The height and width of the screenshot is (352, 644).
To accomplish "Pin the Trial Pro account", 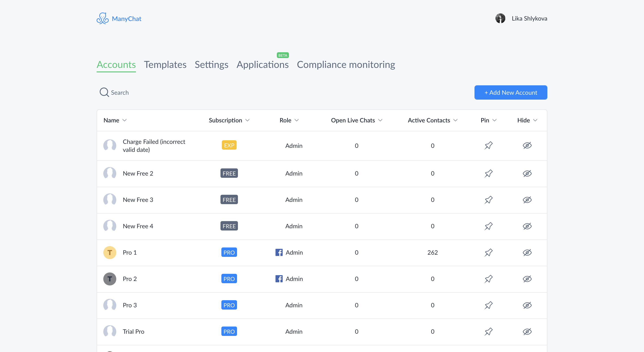I will [488, 331].
